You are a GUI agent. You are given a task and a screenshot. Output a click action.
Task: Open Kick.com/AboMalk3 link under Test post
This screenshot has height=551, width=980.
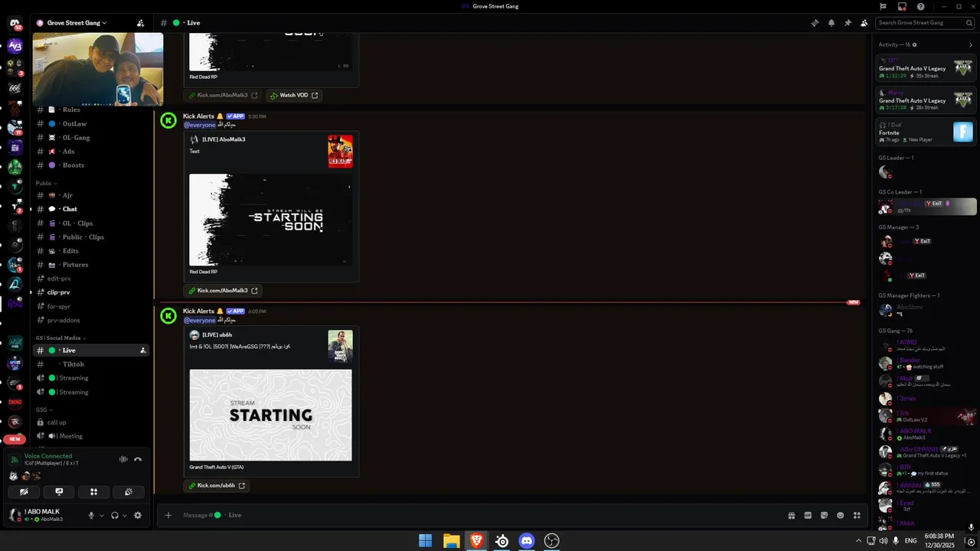[x=224, y=291]
